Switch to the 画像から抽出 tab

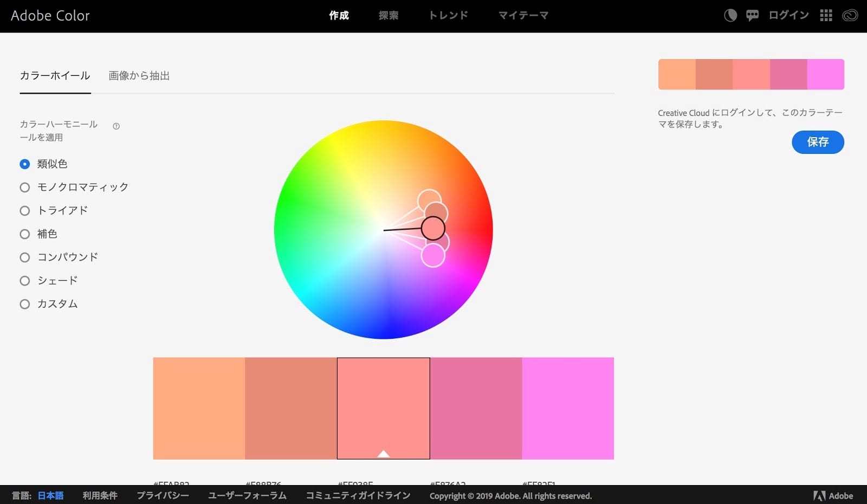(x=139, y=76)
